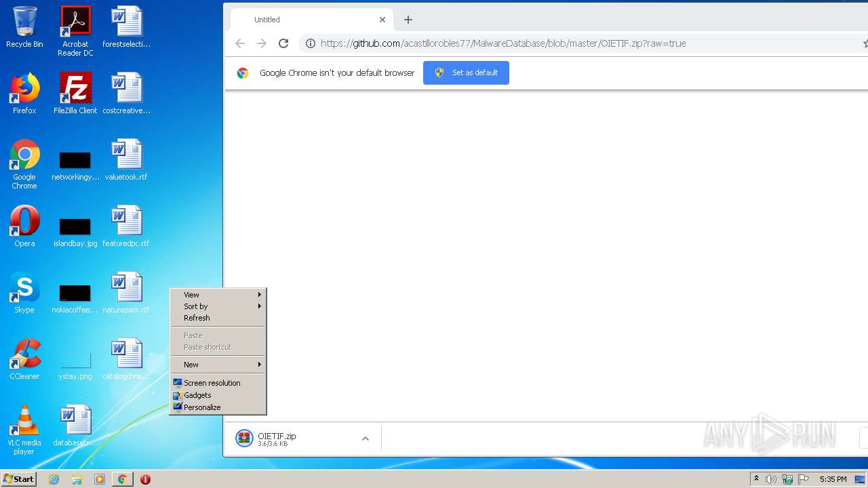868x488 pixels.
Task: Close the Untitled tab
Action: (x=382, y=20)
